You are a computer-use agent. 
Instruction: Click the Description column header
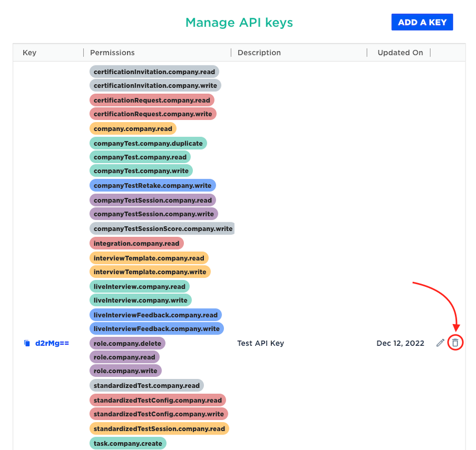(259, 53)
